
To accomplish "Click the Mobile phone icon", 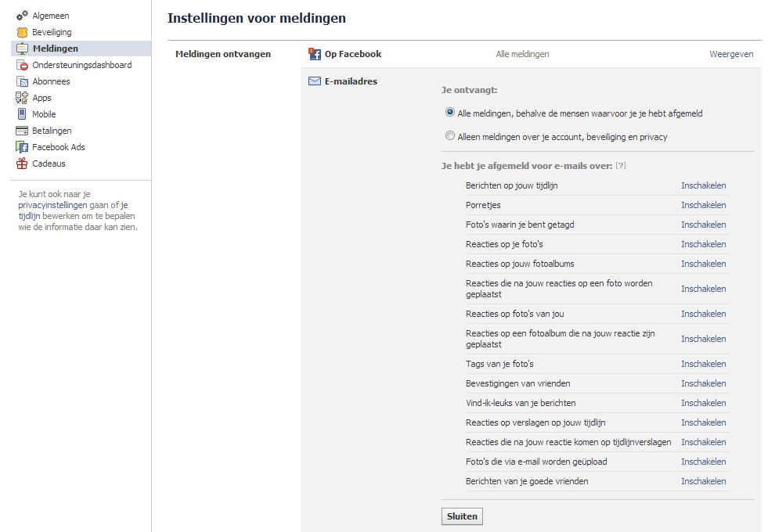I will coord(22,114).
